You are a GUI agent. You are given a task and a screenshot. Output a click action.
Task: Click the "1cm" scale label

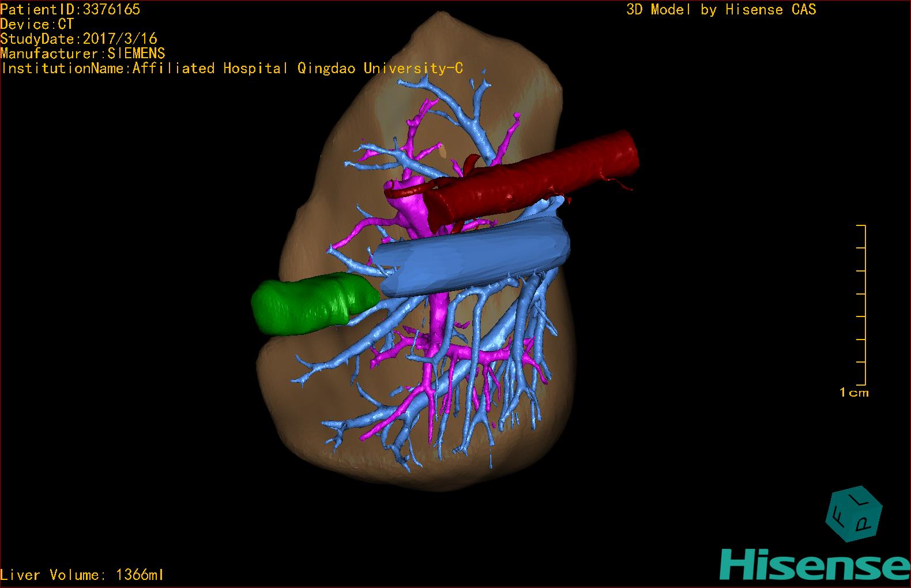click(854, 393)
